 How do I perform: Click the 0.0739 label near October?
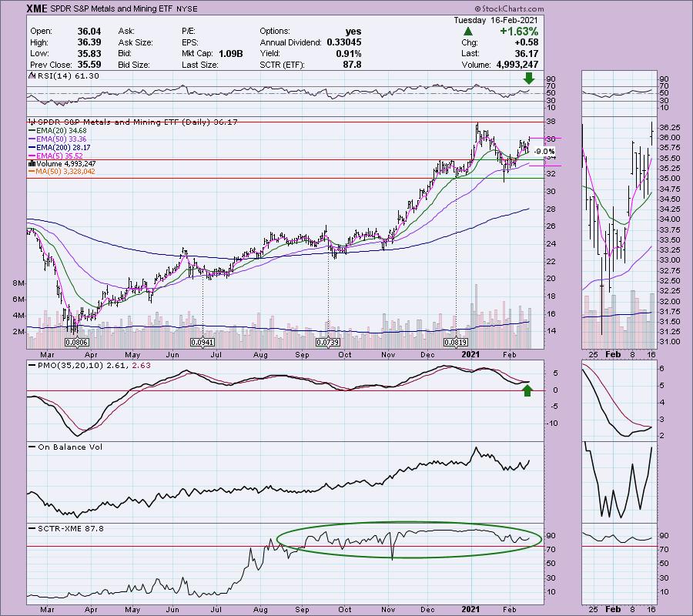pos(327,343)
